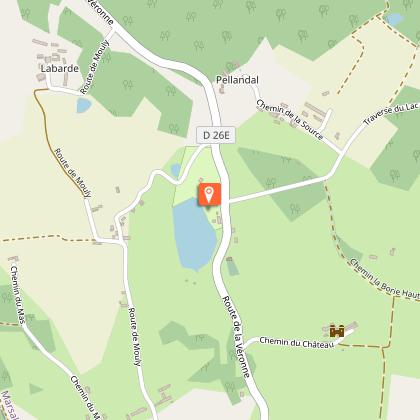This screenshot has width=420, height=420.
Task: Click the Chemin du Château label
Action: (x=296, y=343)
